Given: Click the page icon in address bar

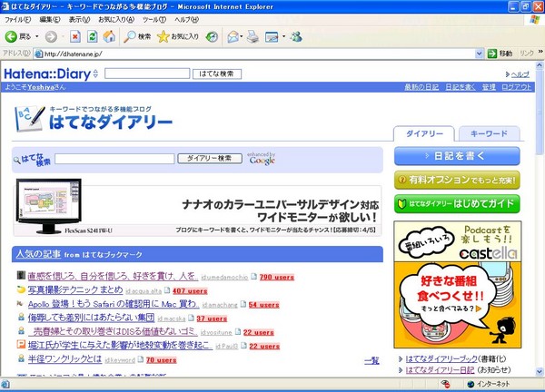Looking at the screenshot, I should click(x=39, y=54).
